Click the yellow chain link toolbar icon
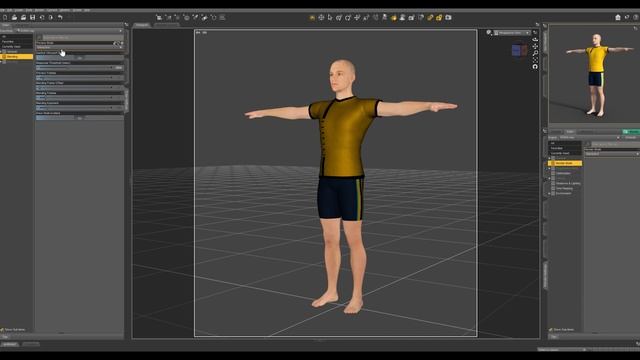The image size is (640, 360). coord(430,18)
